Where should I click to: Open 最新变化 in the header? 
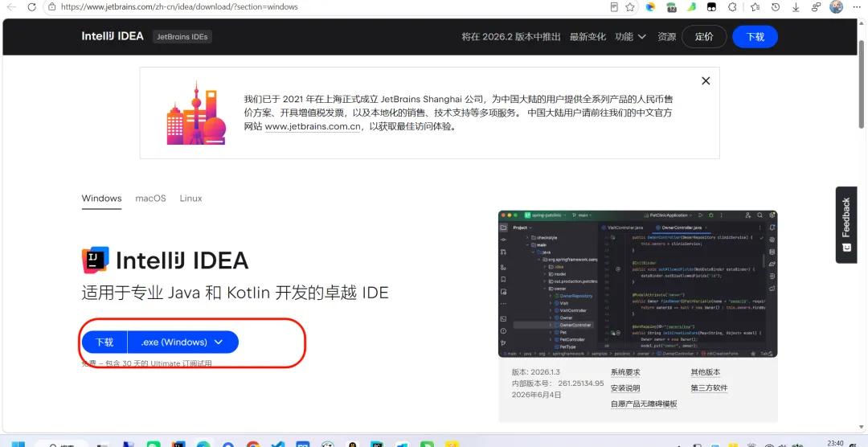pos(588,36)
